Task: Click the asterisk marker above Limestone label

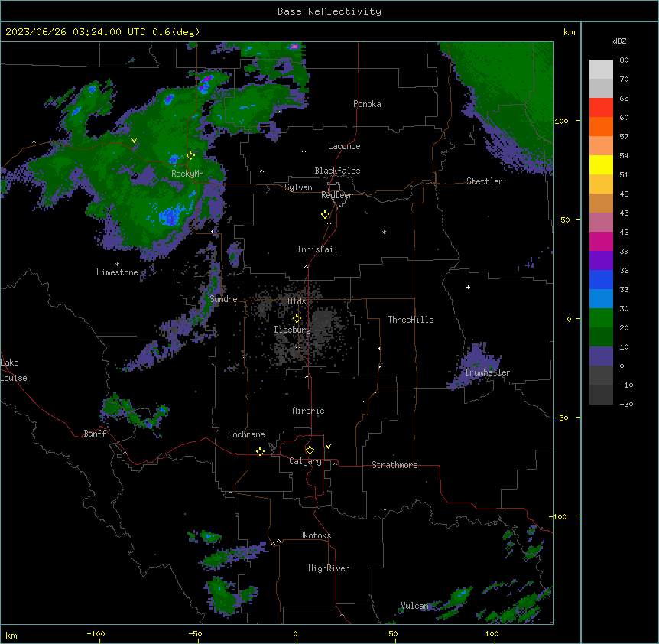Action: pos(117,265)
